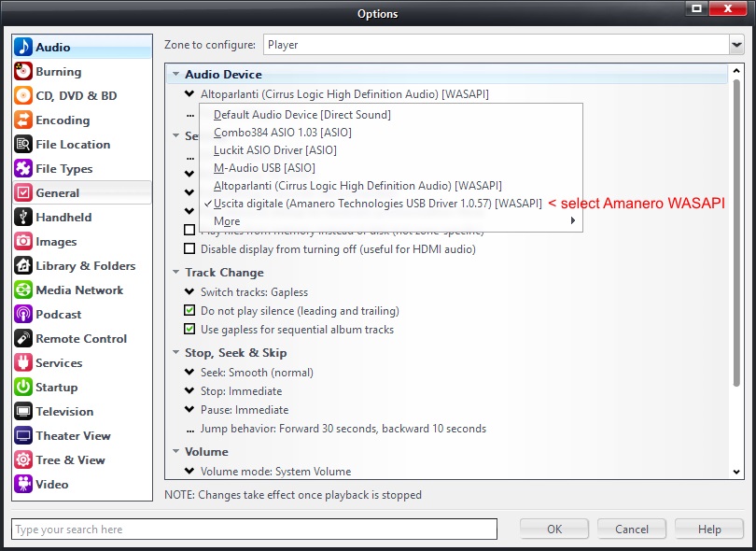Click the Startup power icon
The width and height of the screenshot is (756, 551).
click(23, 388)
